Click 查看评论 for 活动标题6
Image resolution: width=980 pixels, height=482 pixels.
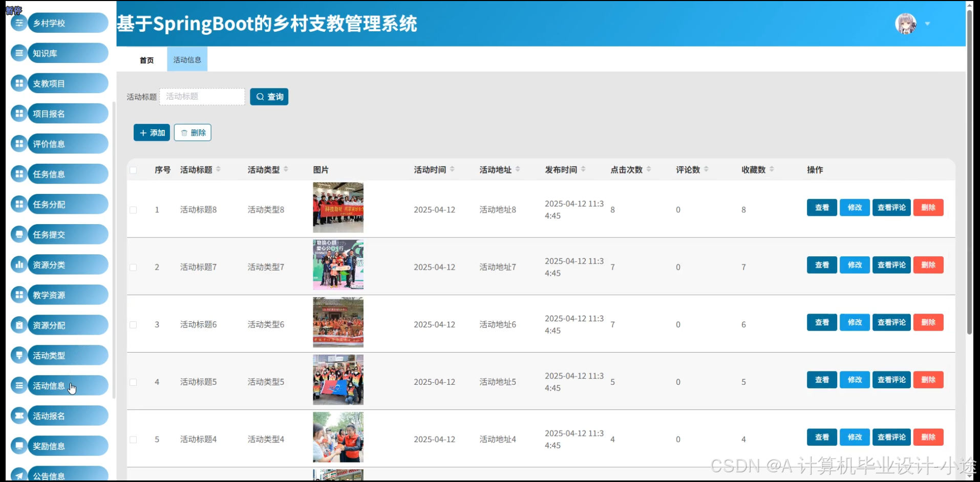pos(891,322)
